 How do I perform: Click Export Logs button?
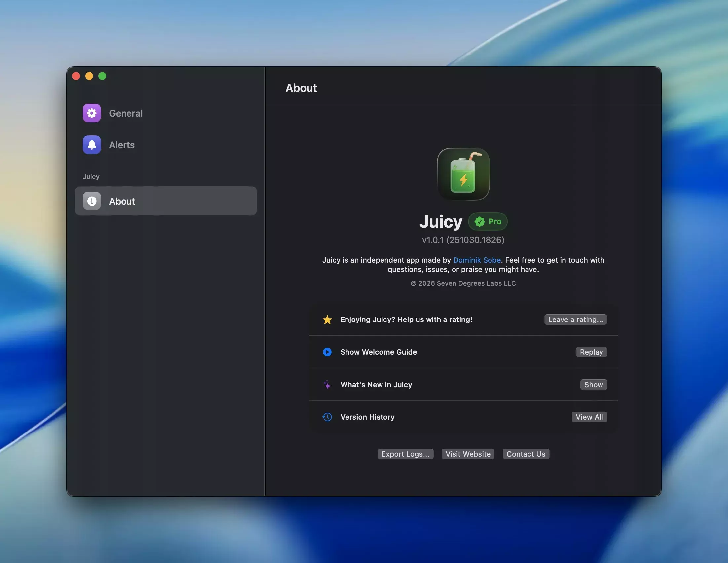(x=405, y=454)
